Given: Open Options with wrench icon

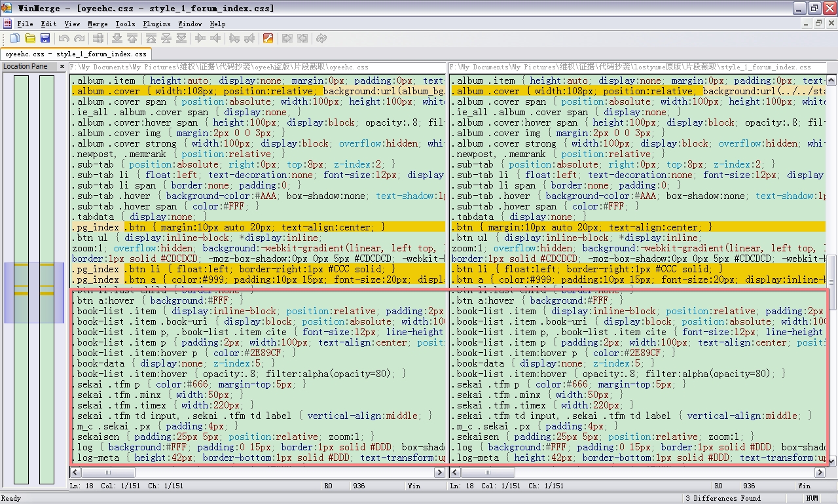Looking at the screenshot, I should 268,39.
